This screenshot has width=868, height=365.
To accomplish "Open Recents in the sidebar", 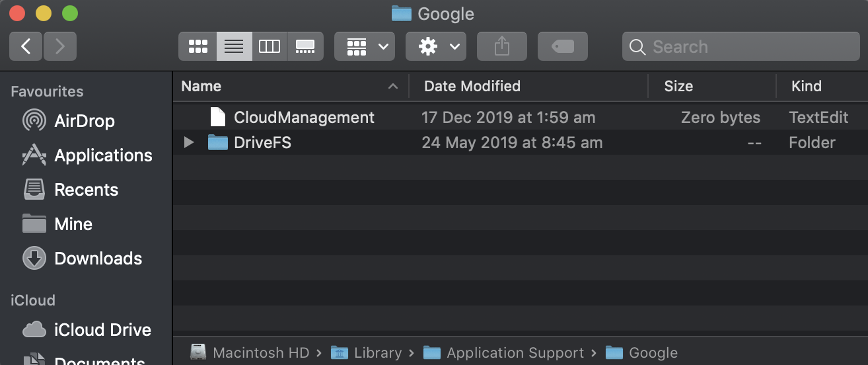I will click(x=86, y=190).
